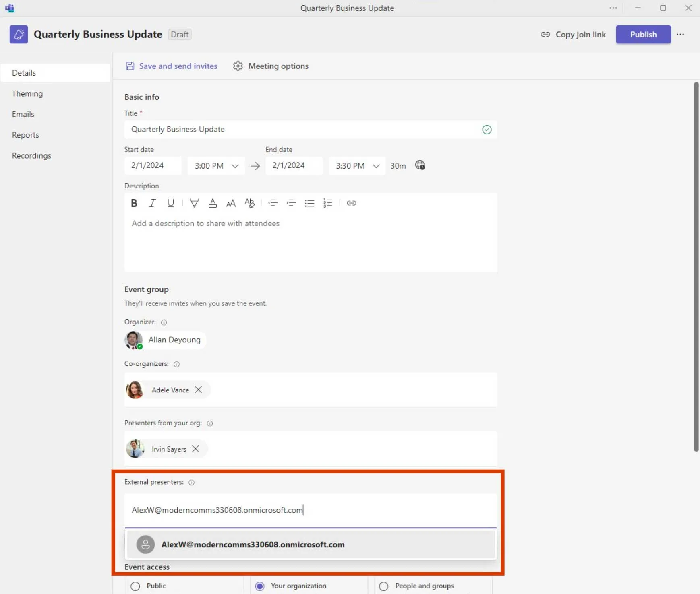Open Meeting options
Image resolution: width=700 pixels, height=594 pixels.
click(x=271, y=66)
